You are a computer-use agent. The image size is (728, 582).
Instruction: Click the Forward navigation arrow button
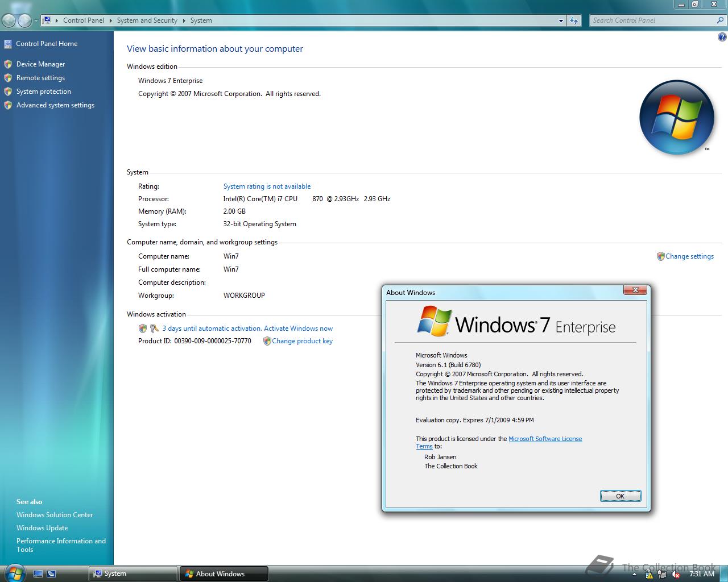click(x=24, y=21)
